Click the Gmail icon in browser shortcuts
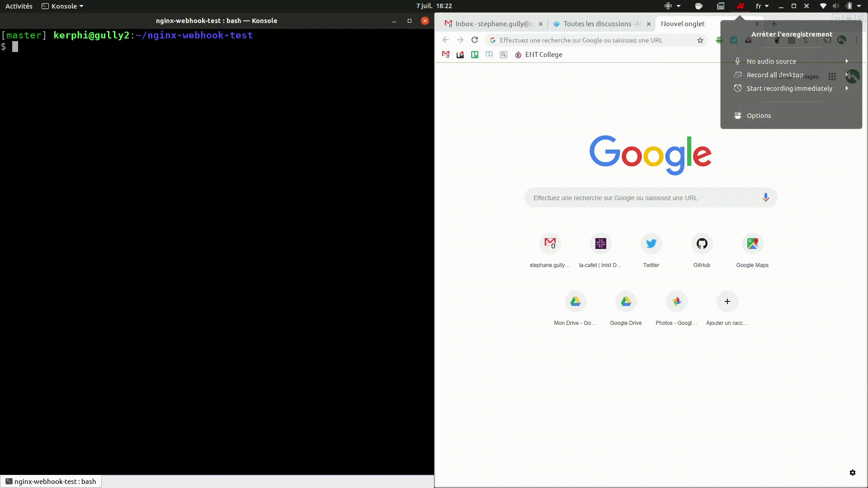 point(446,54)
